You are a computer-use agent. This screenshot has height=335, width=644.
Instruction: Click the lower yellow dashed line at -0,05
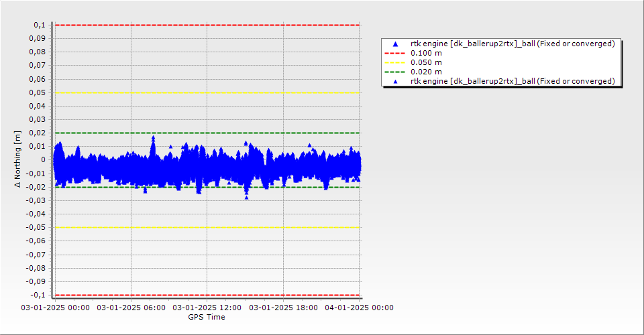pyautogui.click(x=207, y=228)
